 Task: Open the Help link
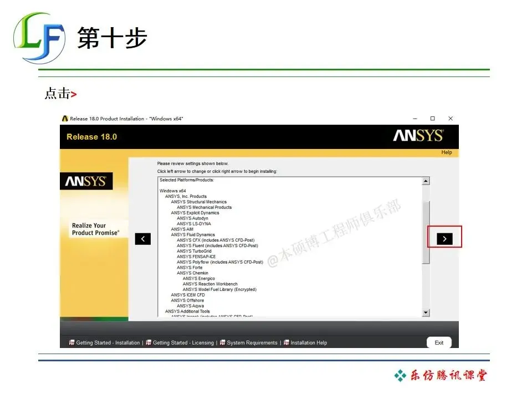click(x=447, y=152)
